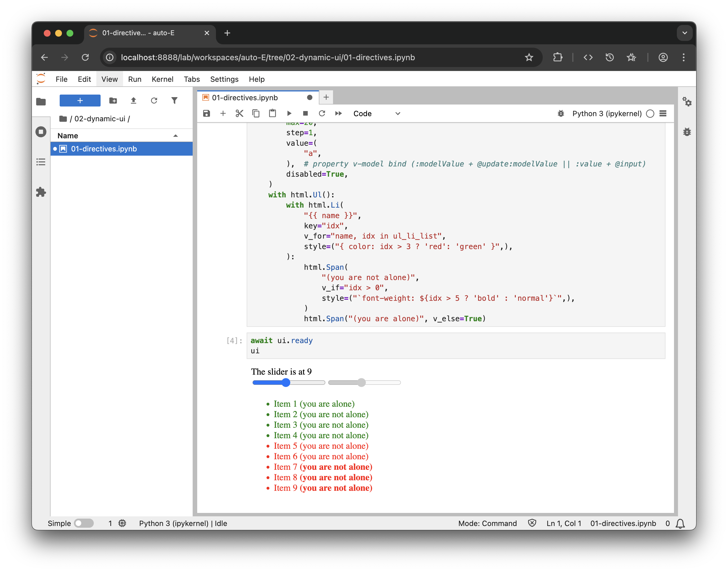Bookmark this page with the star icon

coord(529,57)
